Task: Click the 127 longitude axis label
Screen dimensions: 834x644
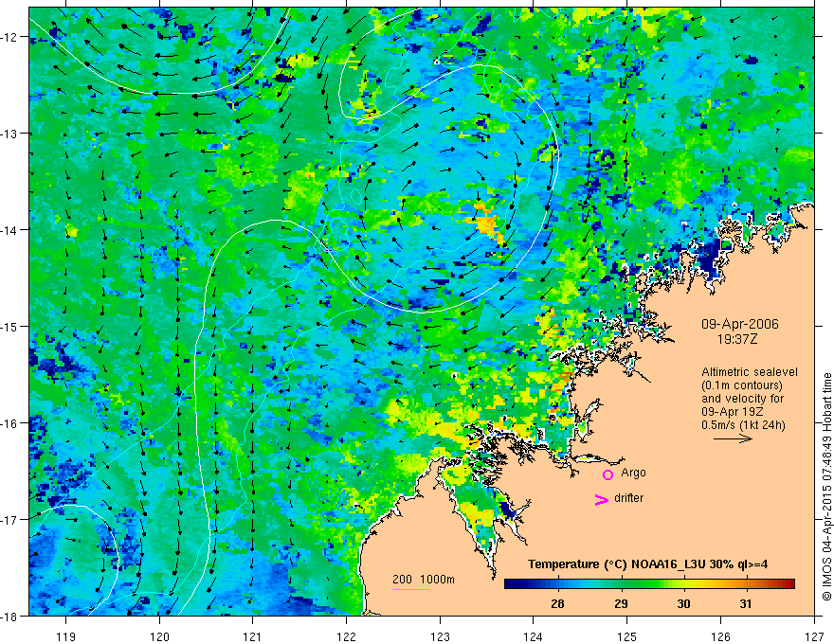Action: click(x=814, y=636)
